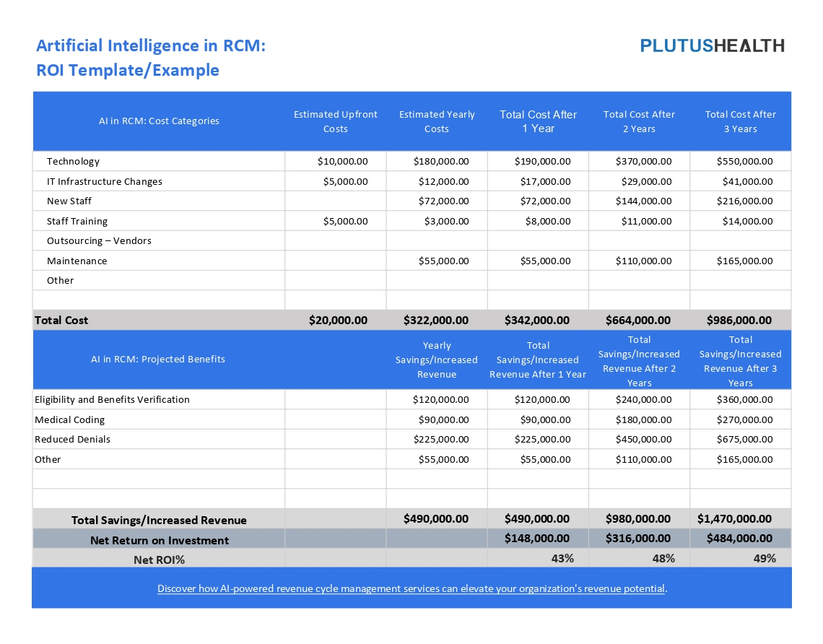Click the PLUTUSHEALTH logo
The image size is (823, 644).
tap(712, 45)
